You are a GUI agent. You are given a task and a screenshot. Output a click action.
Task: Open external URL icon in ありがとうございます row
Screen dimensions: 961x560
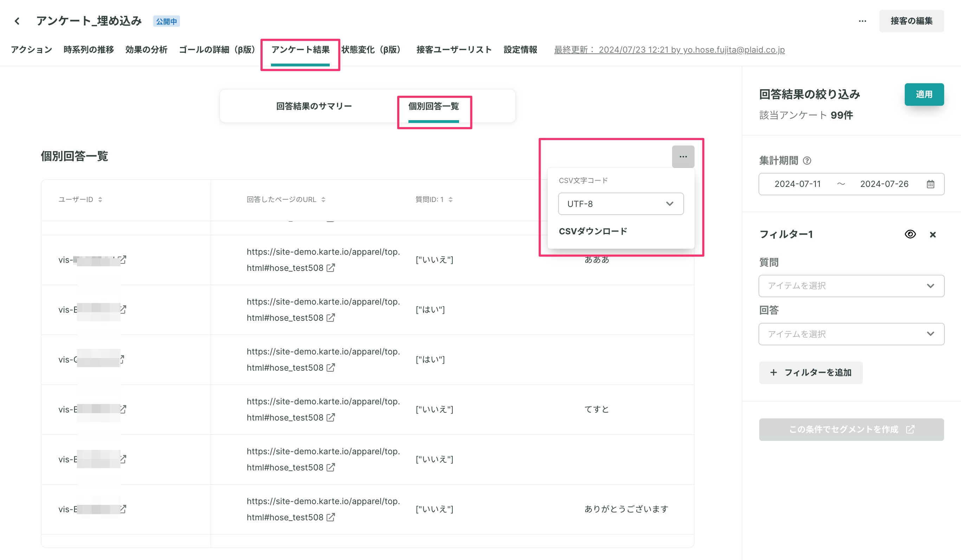(x=331, y=517)
